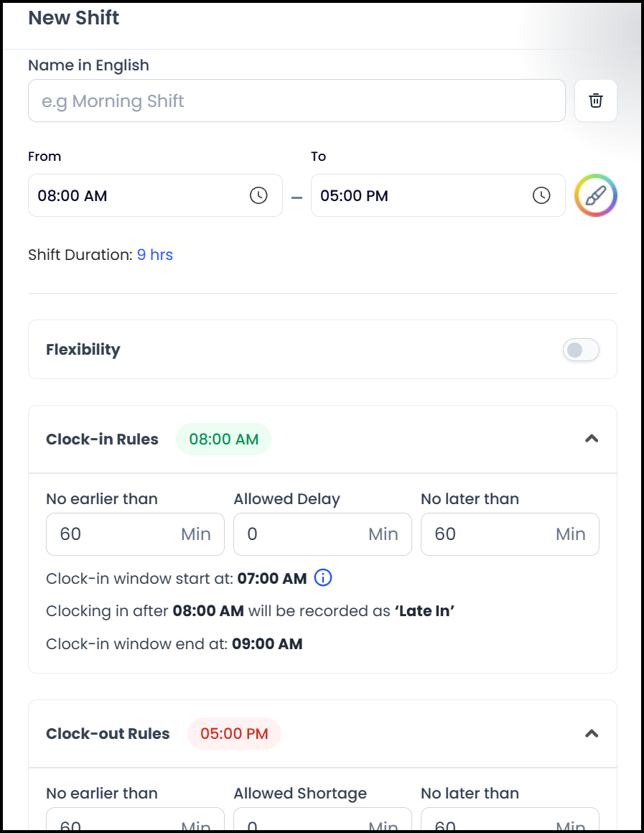Collapse the Clock-out Rules section
Screen dimensions: 644x833
592,733
